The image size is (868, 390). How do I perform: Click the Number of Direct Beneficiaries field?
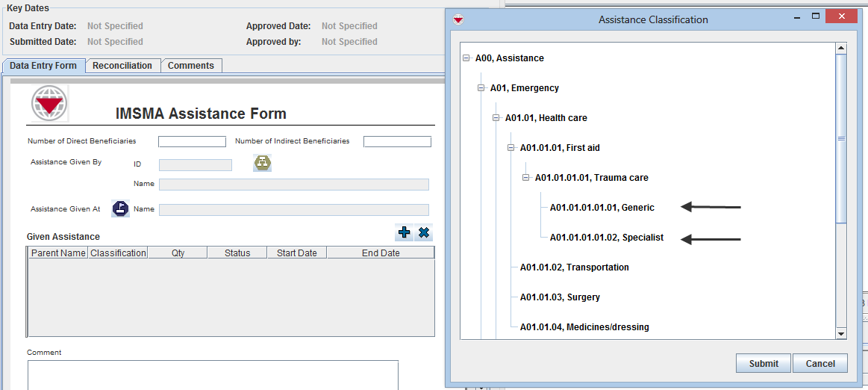192,142
